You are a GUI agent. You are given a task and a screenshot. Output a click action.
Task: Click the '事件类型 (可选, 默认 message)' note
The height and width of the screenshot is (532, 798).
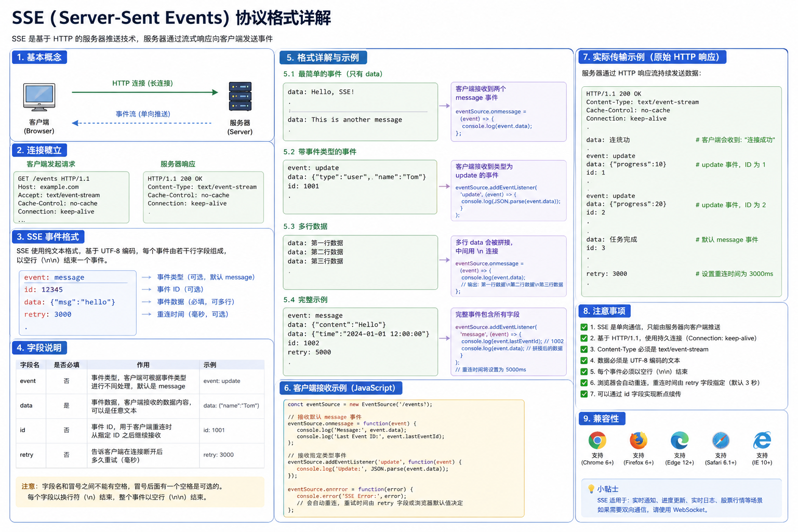[206, 277]
